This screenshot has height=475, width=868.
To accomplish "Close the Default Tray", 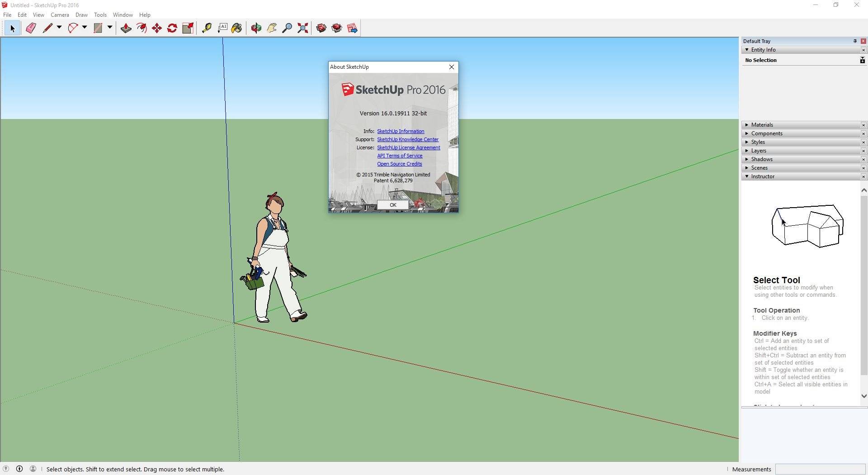I will click(x=863, y=41).
